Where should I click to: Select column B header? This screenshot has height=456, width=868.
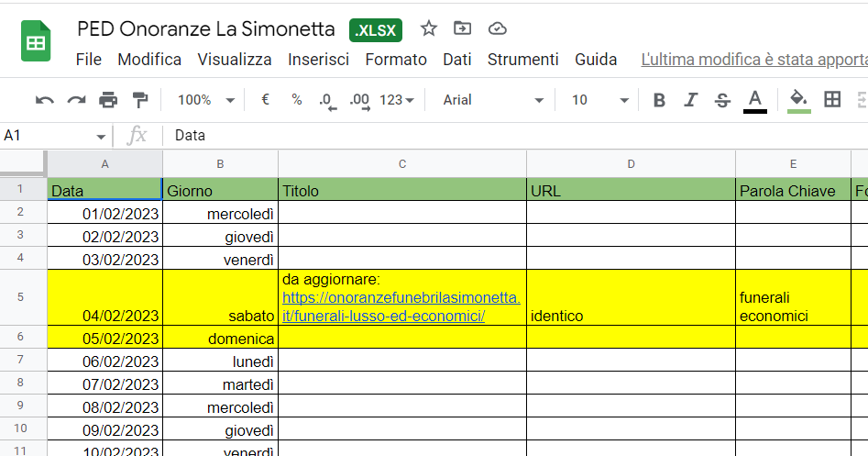(220, 164)
